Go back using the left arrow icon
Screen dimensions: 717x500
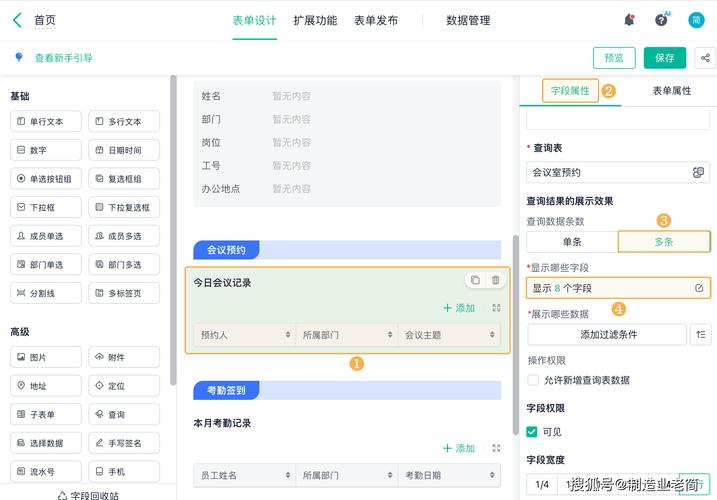coord(17,20)
